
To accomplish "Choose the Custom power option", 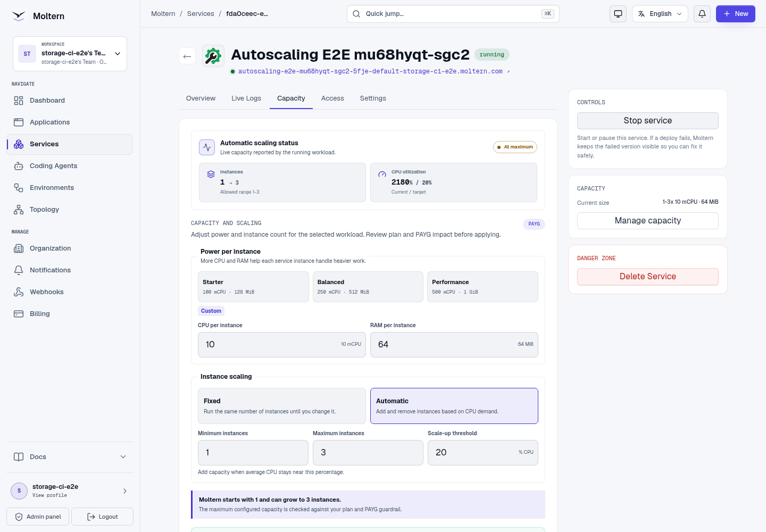I will [211, 311].
